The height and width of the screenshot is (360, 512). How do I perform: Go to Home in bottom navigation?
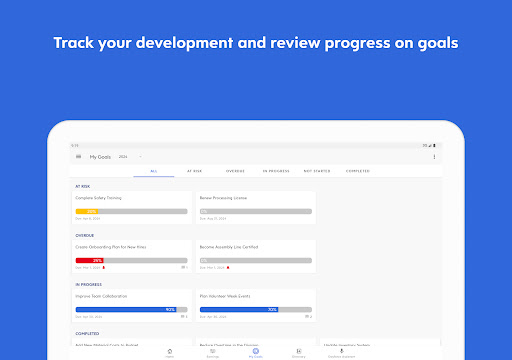(170, 353)
